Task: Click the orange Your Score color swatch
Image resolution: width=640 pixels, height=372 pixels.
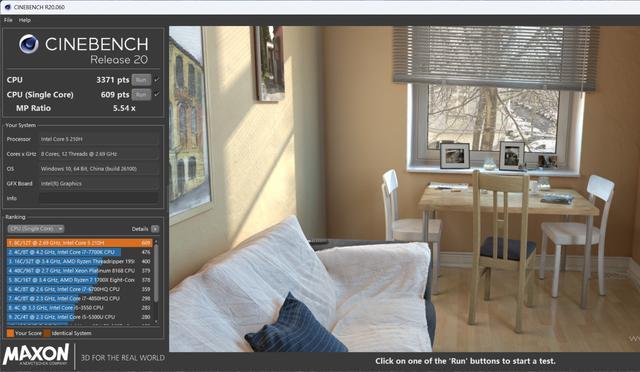Action: (x=10, y=333)
